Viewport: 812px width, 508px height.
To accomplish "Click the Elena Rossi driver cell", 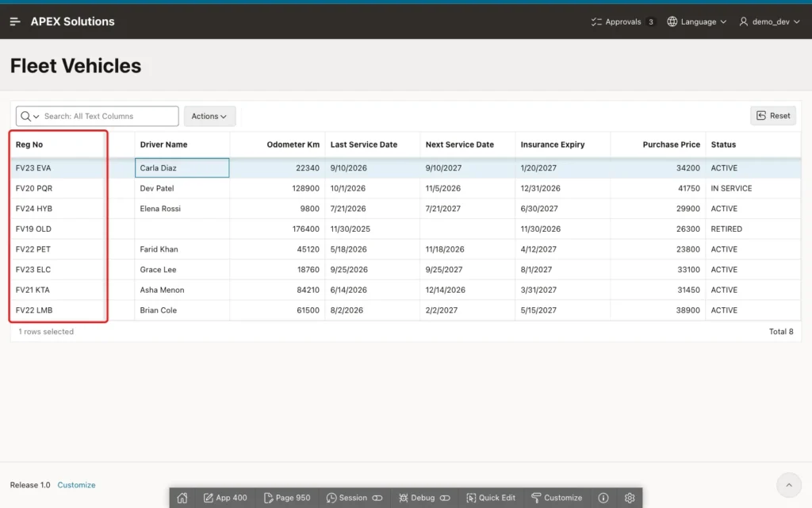I will [x=182, y=209].
